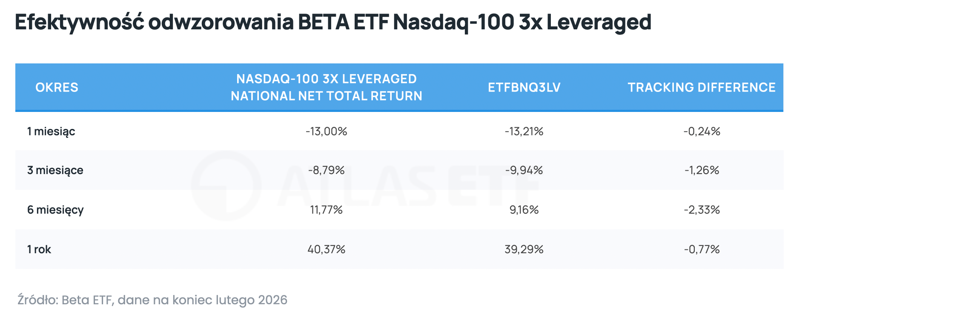The height and width of the screenshot is (326, 980).
Task: Click the '1 miesiąc' row label
Action: (x=51, y=131)
